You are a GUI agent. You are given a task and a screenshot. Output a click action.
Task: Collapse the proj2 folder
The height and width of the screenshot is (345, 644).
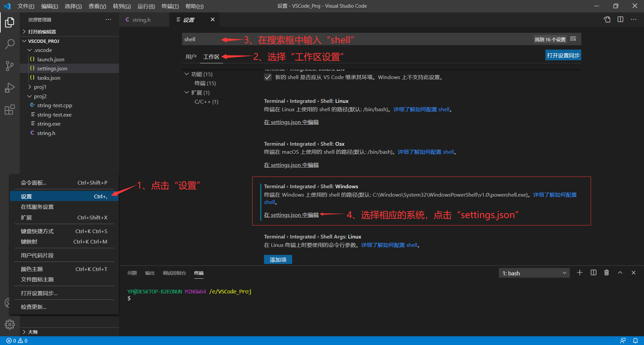(x=40, y=96)
